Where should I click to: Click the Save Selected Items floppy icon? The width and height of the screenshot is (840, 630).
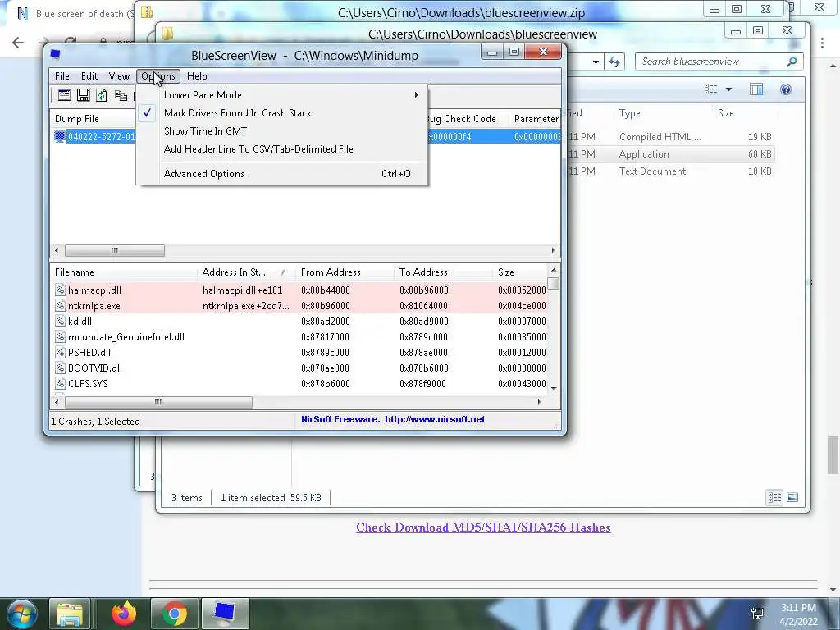pyautogui.click(x=83, y=95)
